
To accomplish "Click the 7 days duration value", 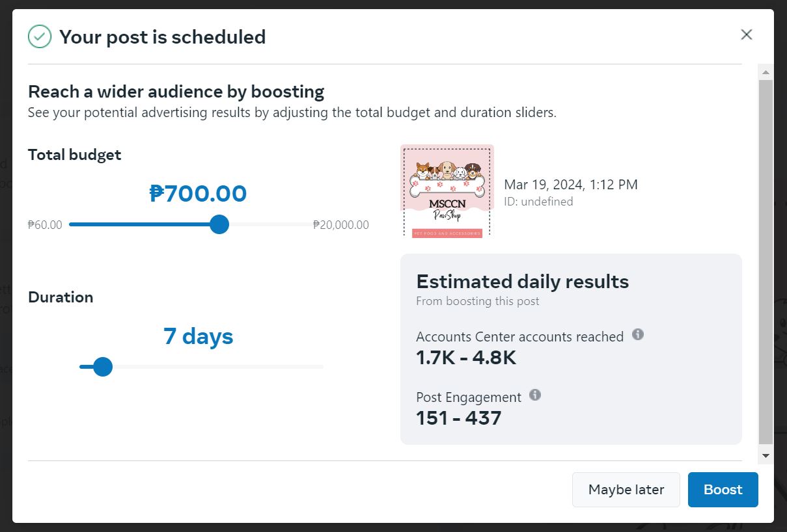I will (199, 336).
